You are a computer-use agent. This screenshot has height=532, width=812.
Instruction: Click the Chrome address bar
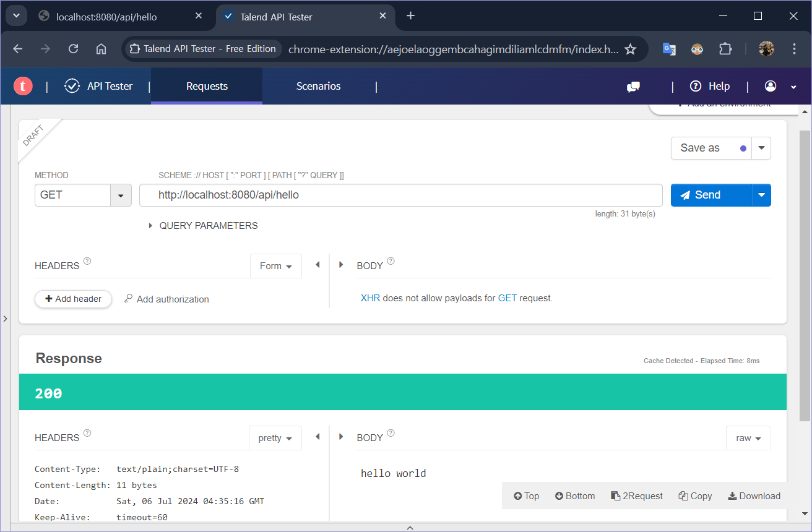click(452, 49)
